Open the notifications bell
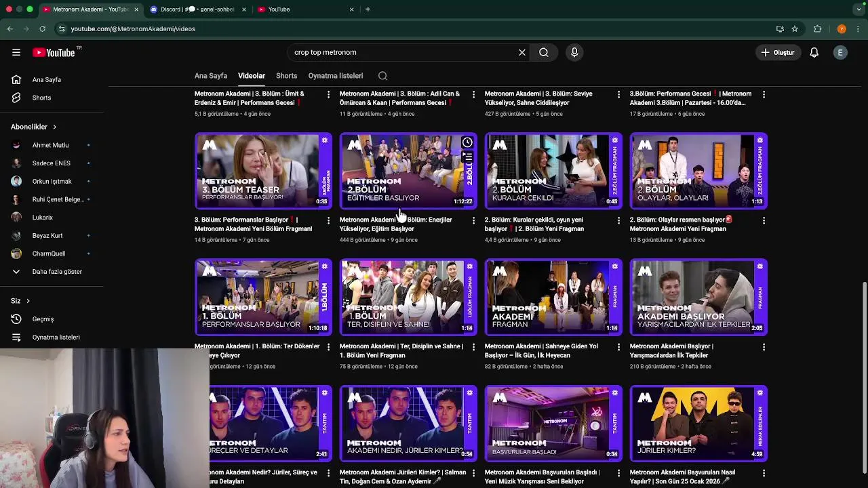Image resolution: width=868 pixels, height=488 pixels. tap(814, 52)
